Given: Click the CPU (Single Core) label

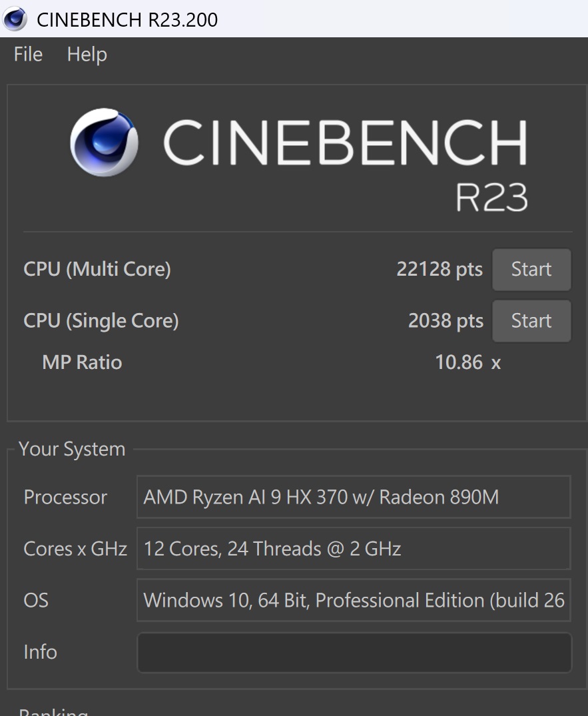Looking at the screenshot, I should coord(101,320).
